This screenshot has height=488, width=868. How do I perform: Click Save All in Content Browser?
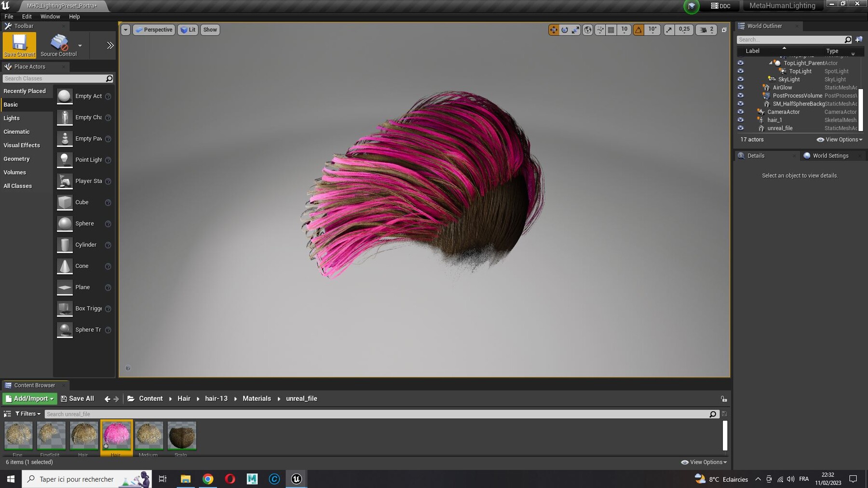point(77,398)
